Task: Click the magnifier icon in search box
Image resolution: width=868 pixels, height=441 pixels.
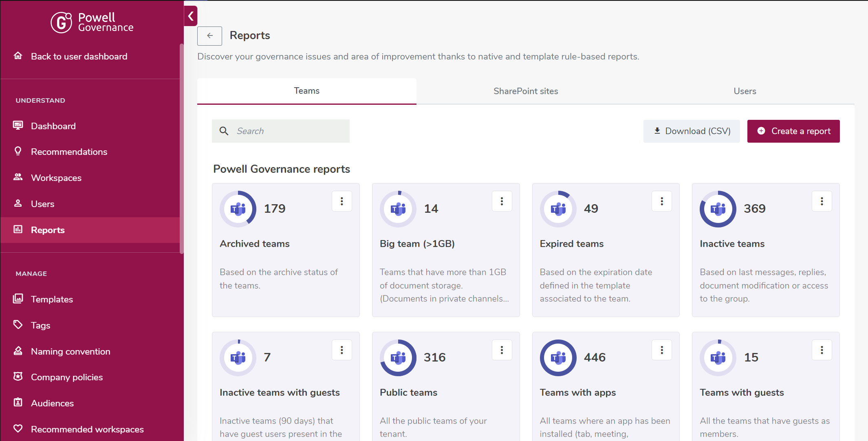Action: point(224,131)
